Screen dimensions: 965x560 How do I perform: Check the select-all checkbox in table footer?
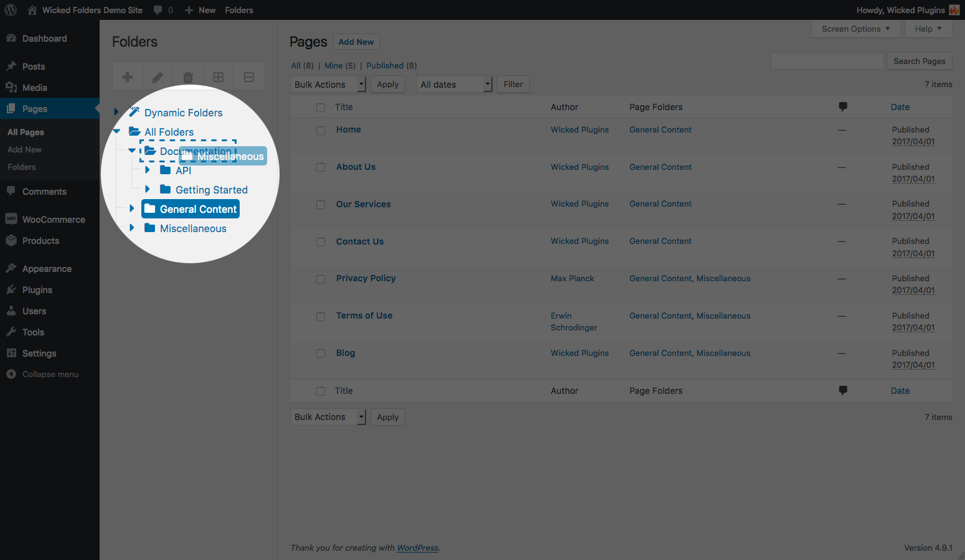[x=321, y=391]
